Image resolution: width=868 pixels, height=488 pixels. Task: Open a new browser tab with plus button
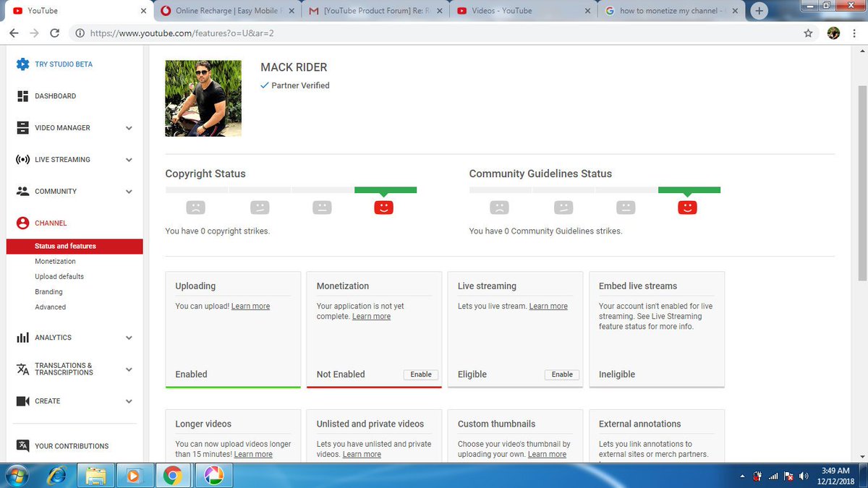point(759,12)
